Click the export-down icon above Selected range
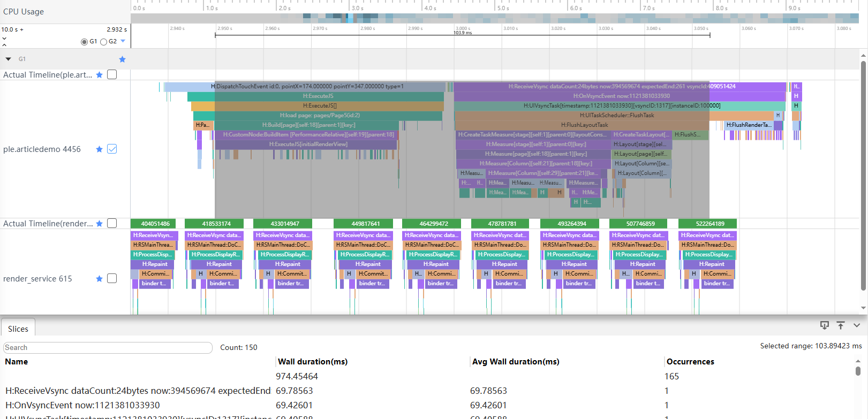Image resolution: width=868 pixels, height=419 pixels. tap(825, 325)
